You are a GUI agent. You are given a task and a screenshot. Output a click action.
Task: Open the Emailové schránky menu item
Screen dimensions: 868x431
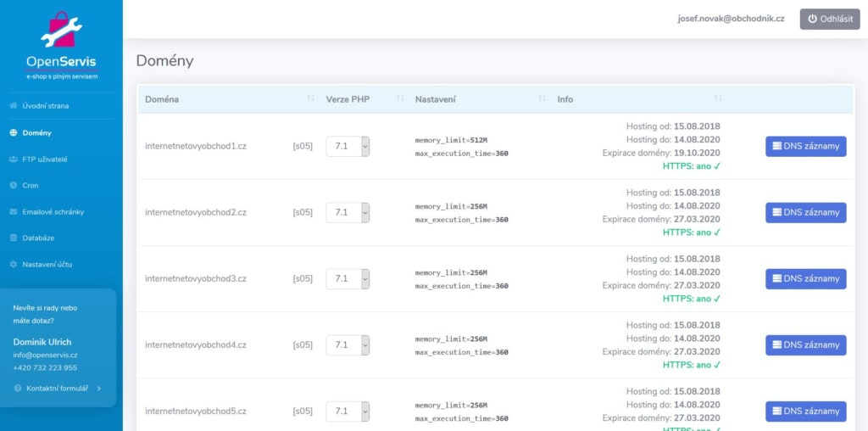pyautogui.click(x=53, y=211)
